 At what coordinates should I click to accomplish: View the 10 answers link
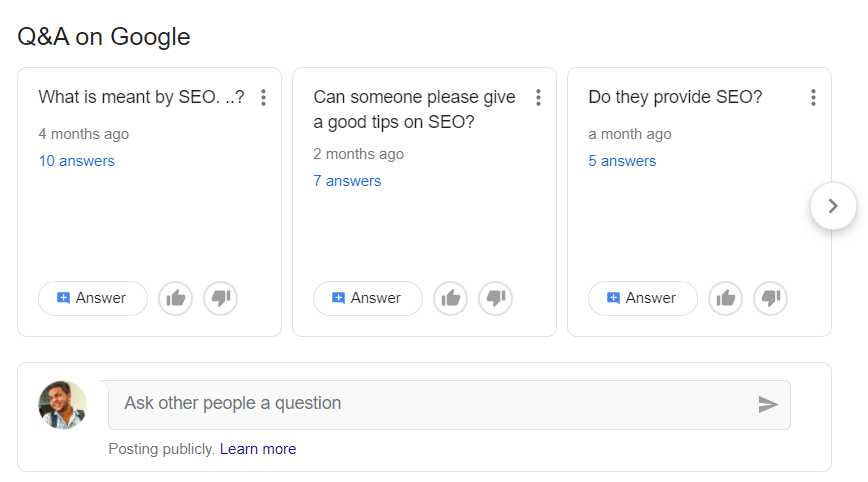click(77, 161)
